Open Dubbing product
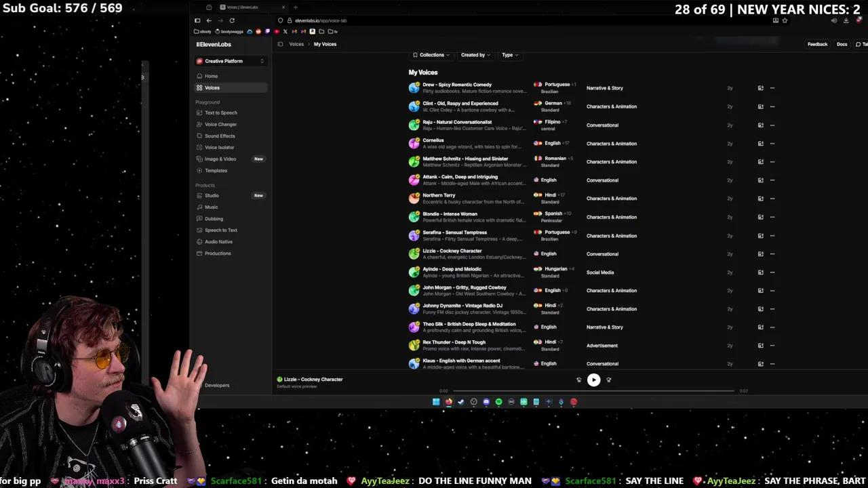 tap(230, 218)
